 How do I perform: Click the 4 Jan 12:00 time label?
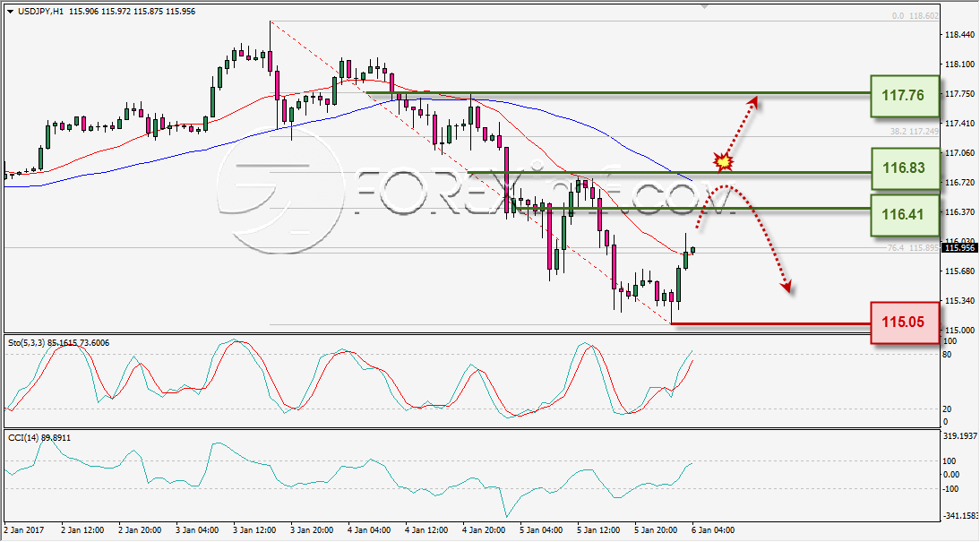(427, 530)
